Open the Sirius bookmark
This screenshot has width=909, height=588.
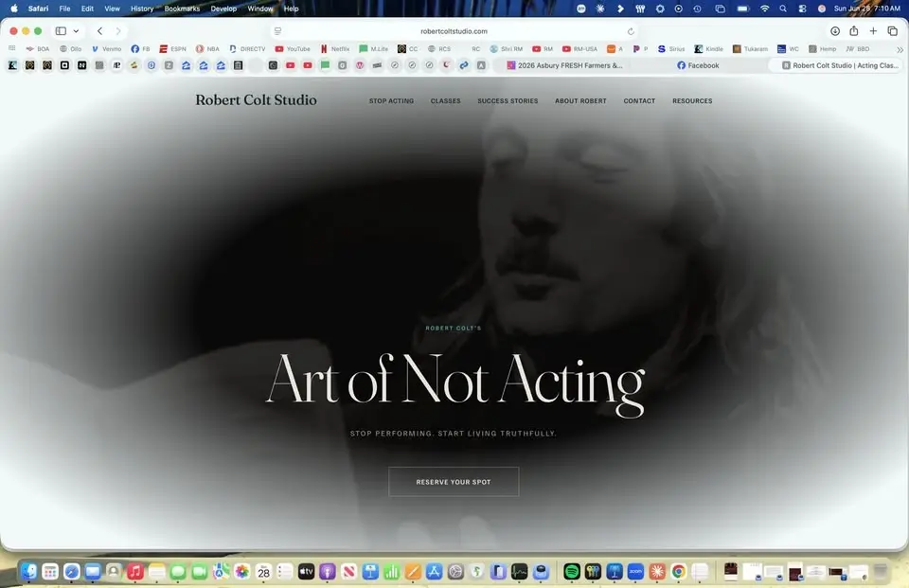(671, 49)
